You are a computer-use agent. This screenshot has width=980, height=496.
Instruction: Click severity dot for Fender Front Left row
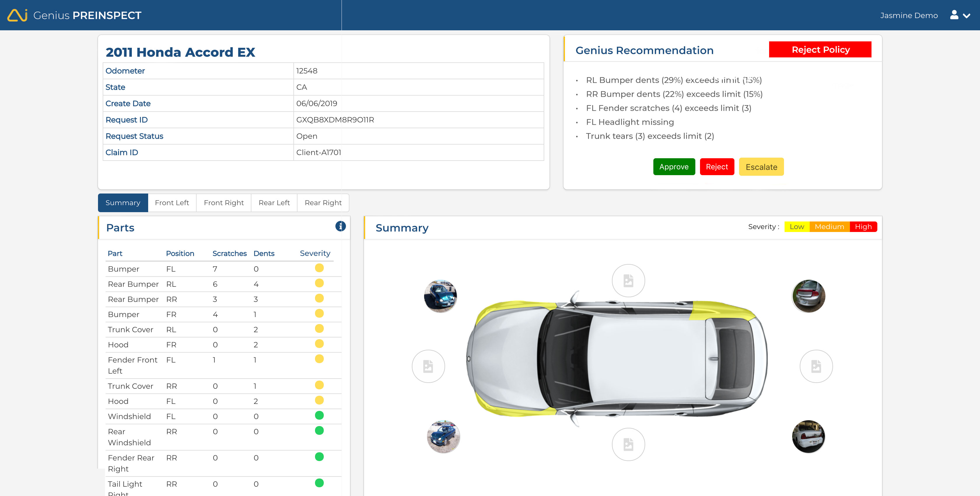[x=319, y=359]
